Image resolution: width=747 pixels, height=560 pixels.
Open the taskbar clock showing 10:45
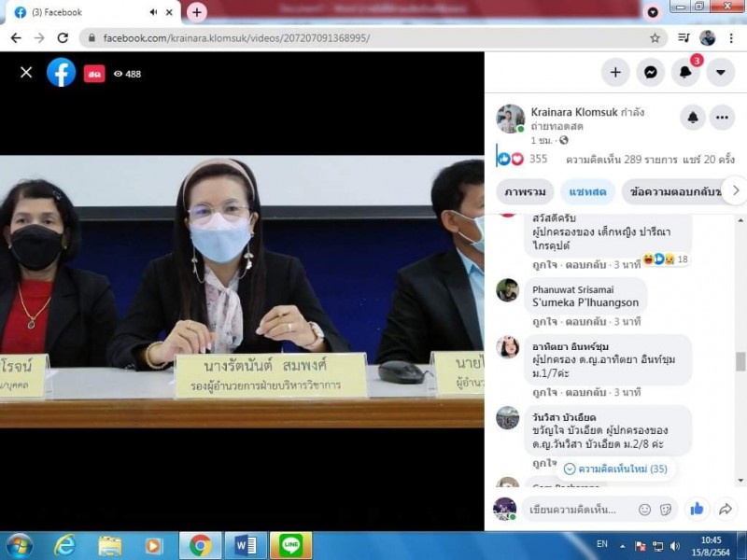click(712, 546)
